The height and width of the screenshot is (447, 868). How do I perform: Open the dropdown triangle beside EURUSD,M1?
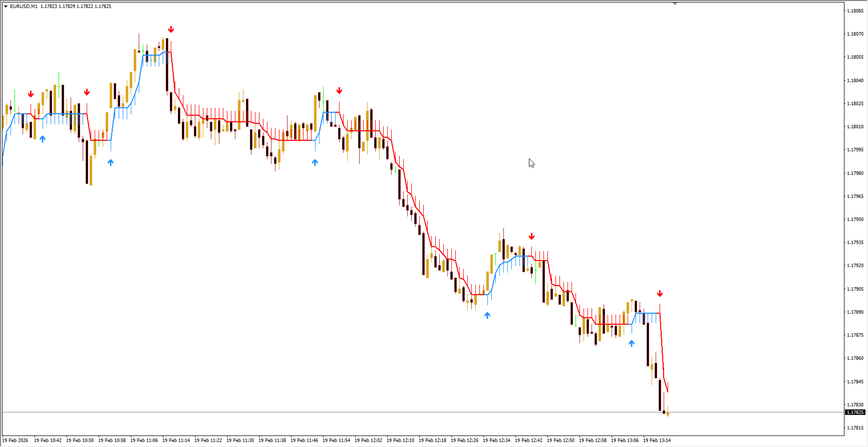6,7
